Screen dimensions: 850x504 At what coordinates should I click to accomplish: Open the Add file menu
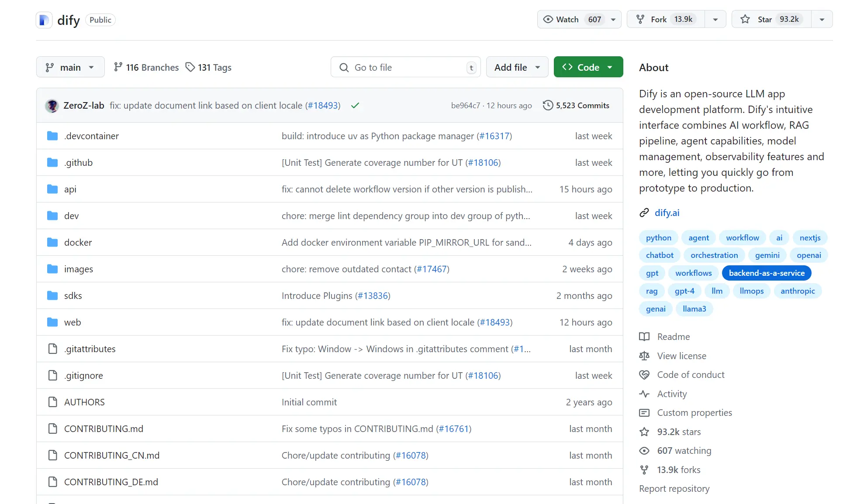click(517, 67)
